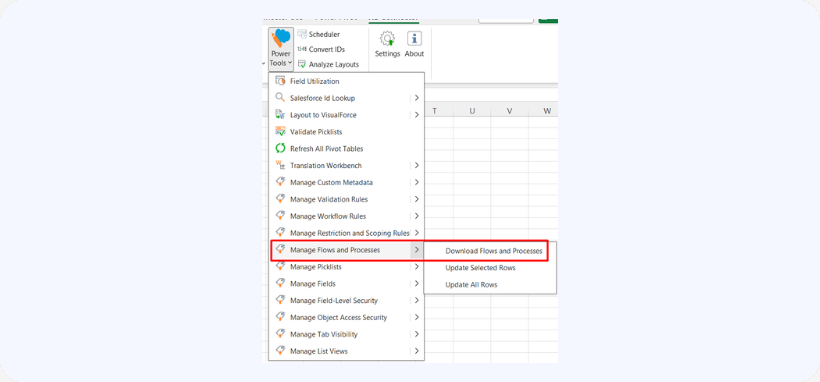
Task: Click the Manage Field-Level Security icon
Action: pos(280,300)
